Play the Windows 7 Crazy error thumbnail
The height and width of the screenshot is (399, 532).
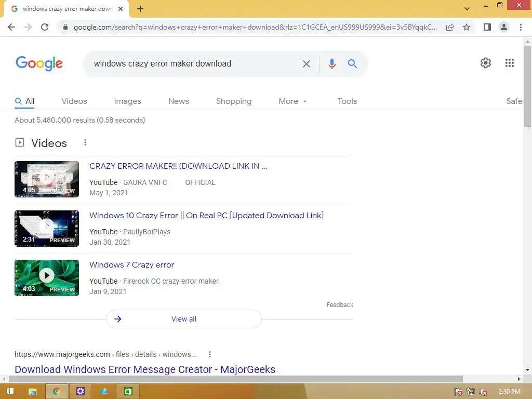47,278
